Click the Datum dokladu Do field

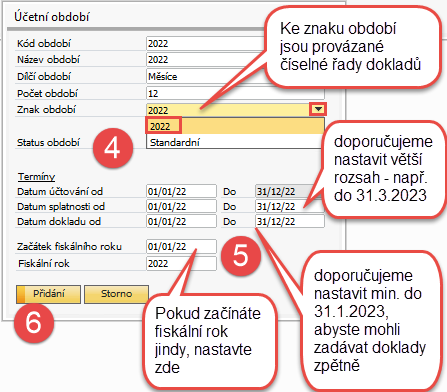(290, 221)
